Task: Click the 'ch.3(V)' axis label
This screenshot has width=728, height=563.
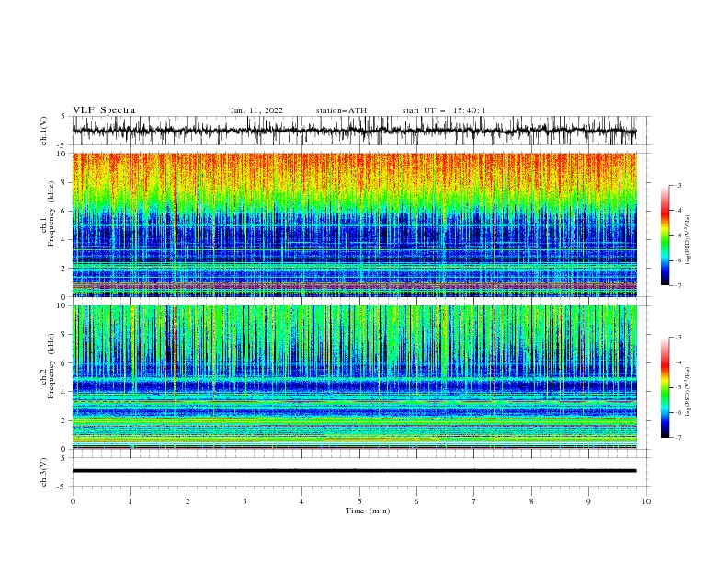Action: [x=44, y=472]
